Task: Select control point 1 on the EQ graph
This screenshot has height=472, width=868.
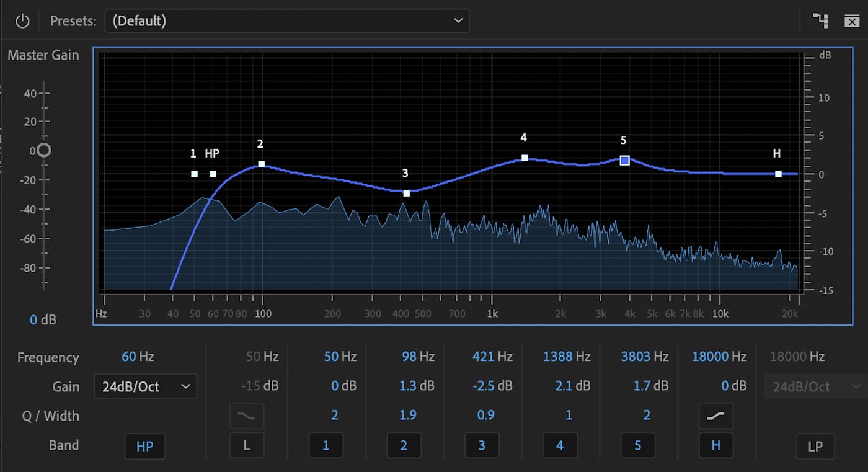Action: pyautogui.click(x=194, y=174)
